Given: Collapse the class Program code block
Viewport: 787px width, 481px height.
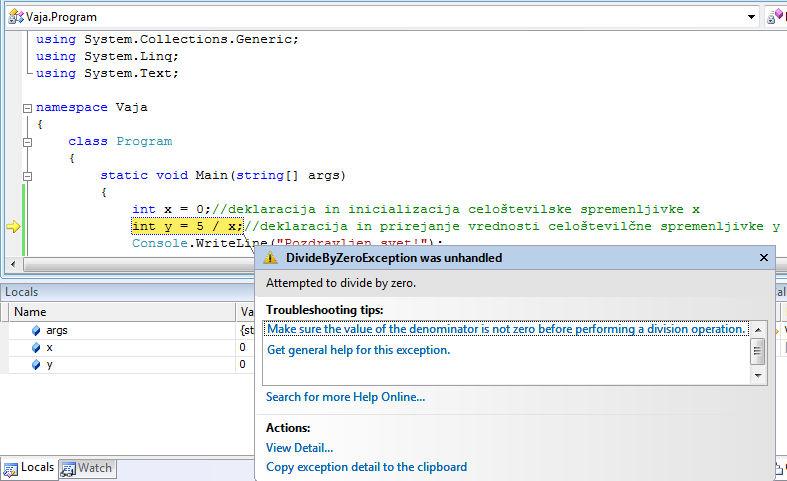Looking at the screenshot, I should pyautogui.click(x=28, y=142).
